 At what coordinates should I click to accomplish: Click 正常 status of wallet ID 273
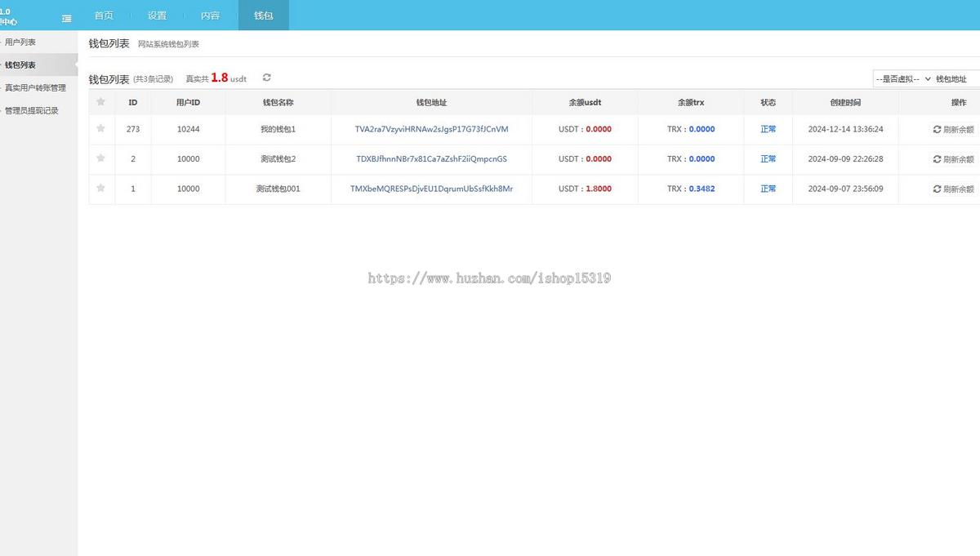coord(768,129)
